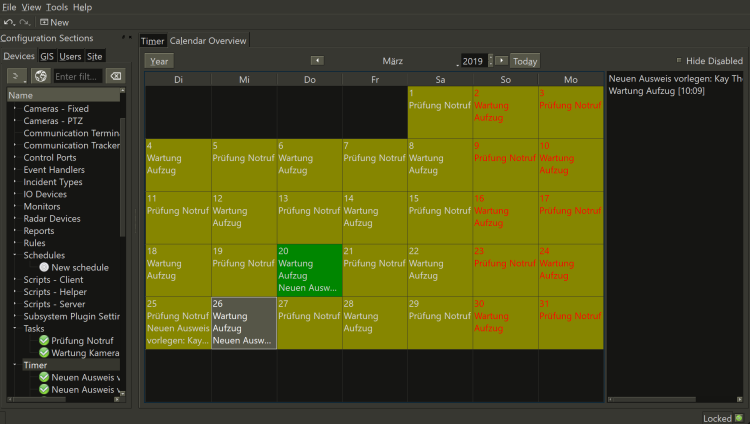Click the green check icon beside Wartung Kamera
This screenshot has height=424, width=750.
tap(44, 353)
